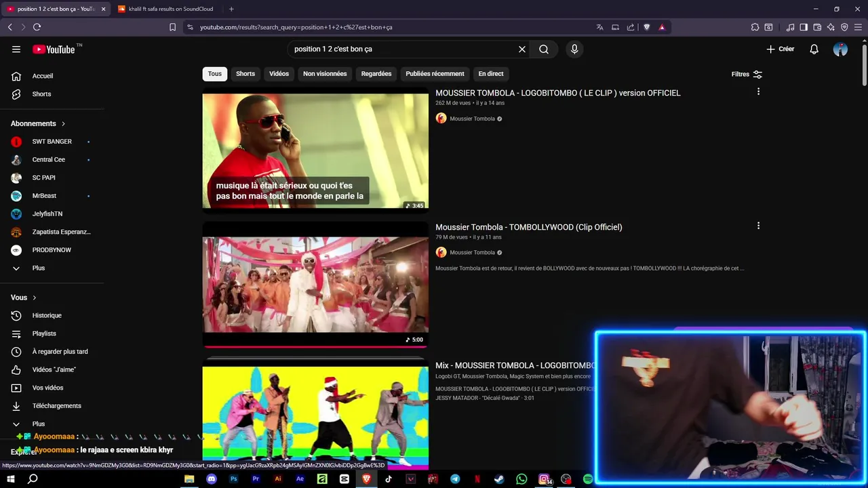Open the Brave VPN shield icon
Image resolution: width=868 pixels, height=488 pixels.
click(844, 27)
